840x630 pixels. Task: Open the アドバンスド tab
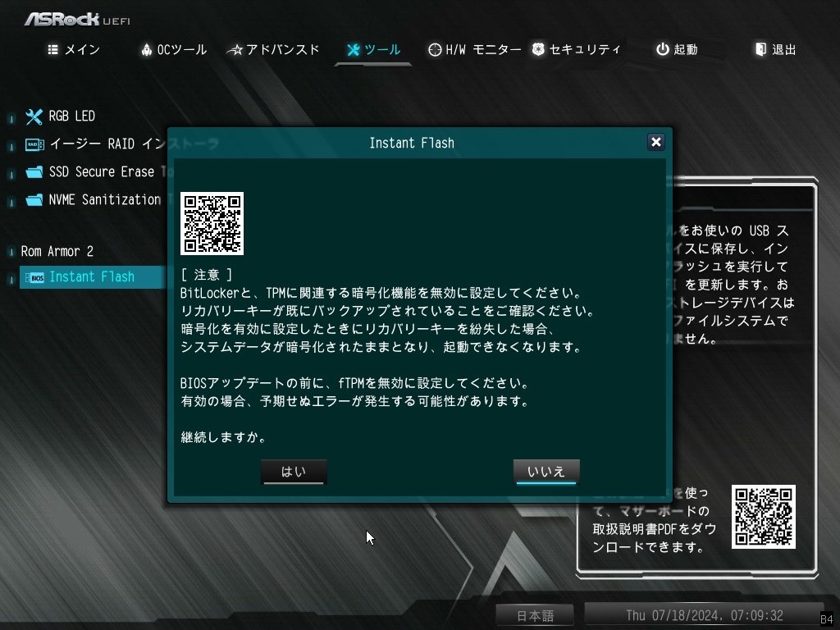[274, 49]
